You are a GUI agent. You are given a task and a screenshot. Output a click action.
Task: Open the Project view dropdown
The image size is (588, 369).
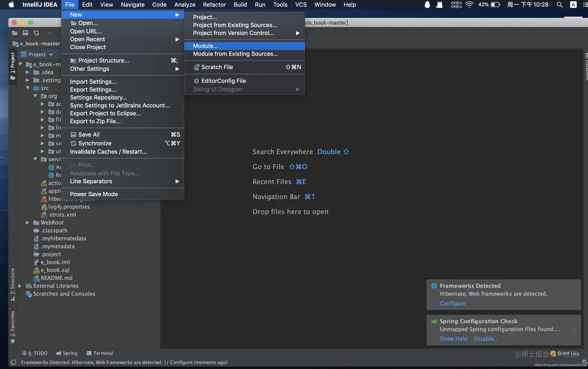pos(37,54)
